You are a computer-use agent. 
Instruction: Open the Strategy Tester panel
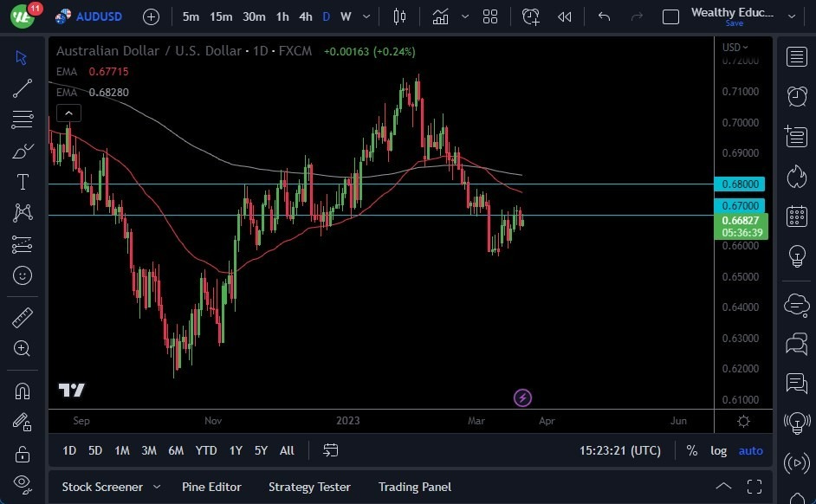(309, 487)
